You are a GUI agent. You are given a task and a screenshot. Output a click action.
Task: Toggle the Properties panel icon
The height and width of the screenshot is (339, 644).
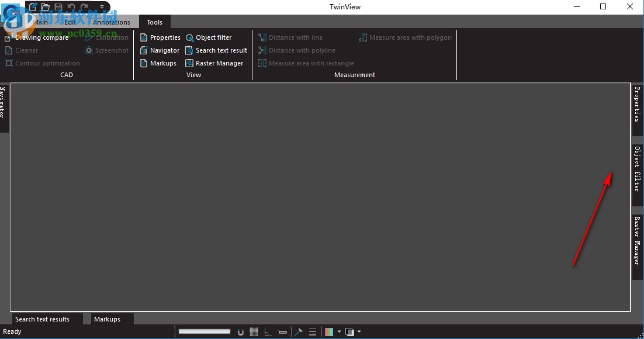(144, 37)
